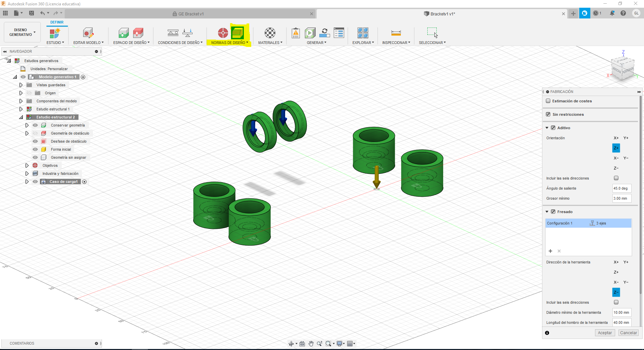This screenshot has height=350, width=644.
Task: Click the Explore results grid icon
Action: pyautogui.click(x=363, y=33)
